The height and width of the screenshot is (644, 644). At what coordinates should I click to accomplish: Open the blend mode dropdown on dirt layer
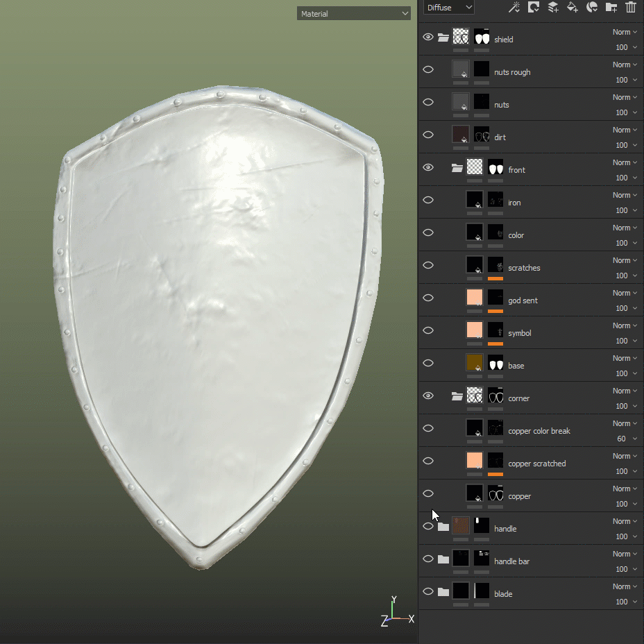623,129
